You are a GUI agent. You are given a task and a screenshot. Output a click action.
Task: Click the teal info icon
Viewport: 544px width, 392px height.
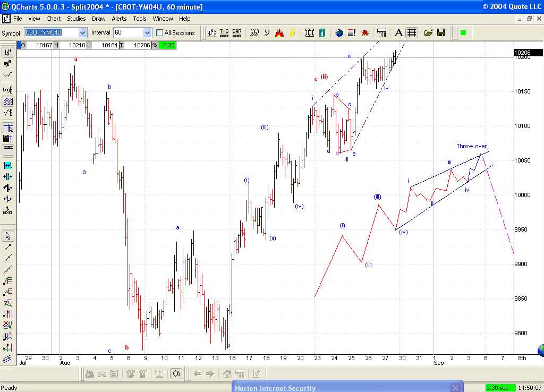(322, 32)
